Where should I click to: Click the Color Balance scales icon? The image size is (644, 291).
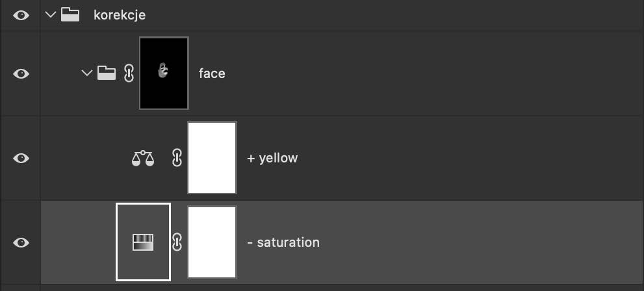[x=143, y=158]
